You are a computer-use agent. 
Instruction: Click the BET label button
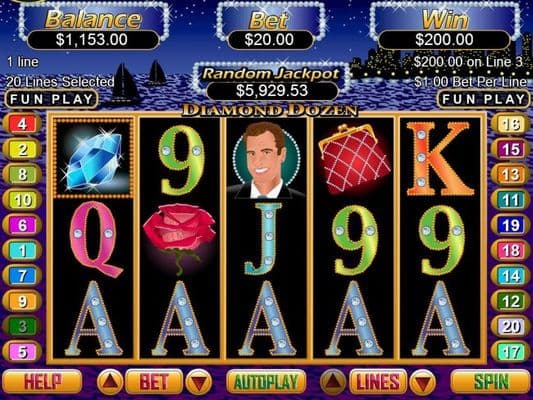(154, 382)
